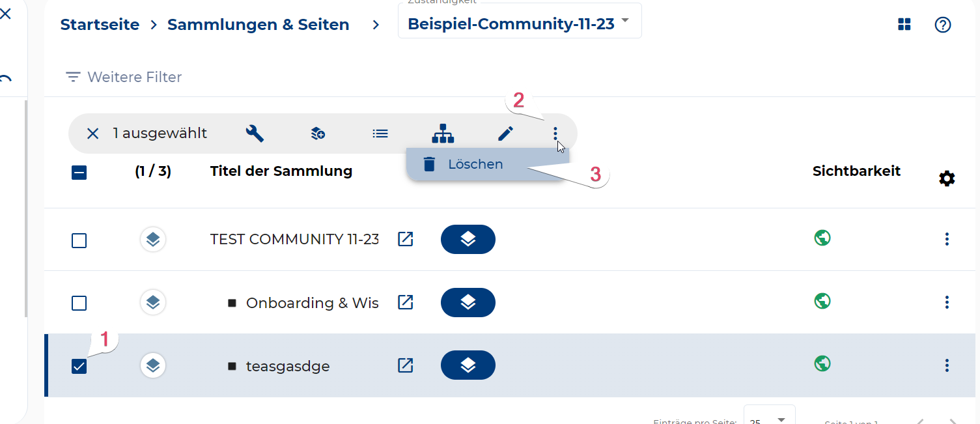Open the apps grid icon in the header

pos(904,25)
